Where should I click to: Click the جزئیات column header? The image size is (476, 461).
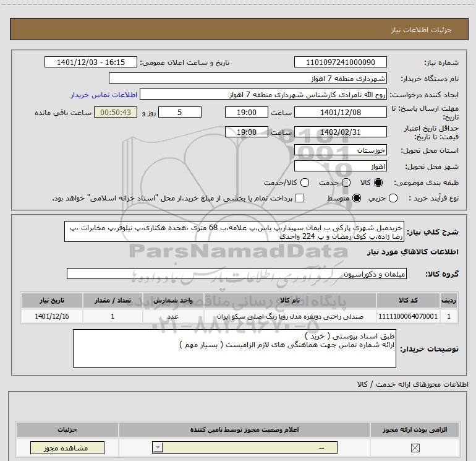coord(67,429)
